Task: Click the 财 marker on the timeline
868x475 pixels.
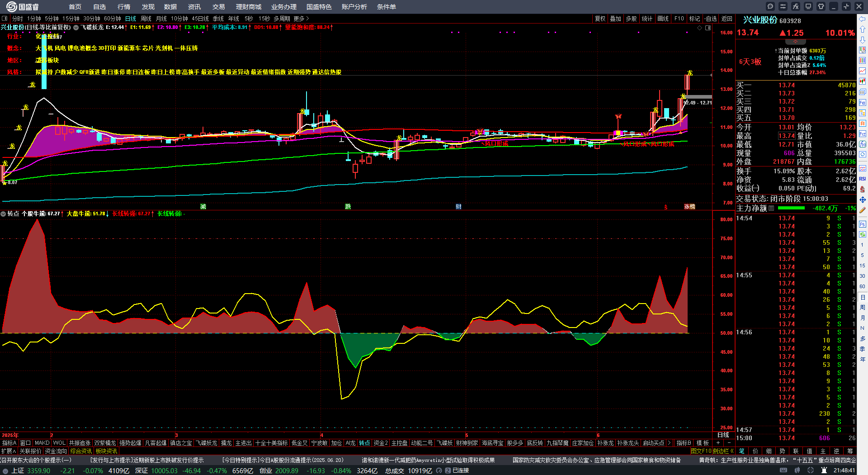Action: pos(459,207)
